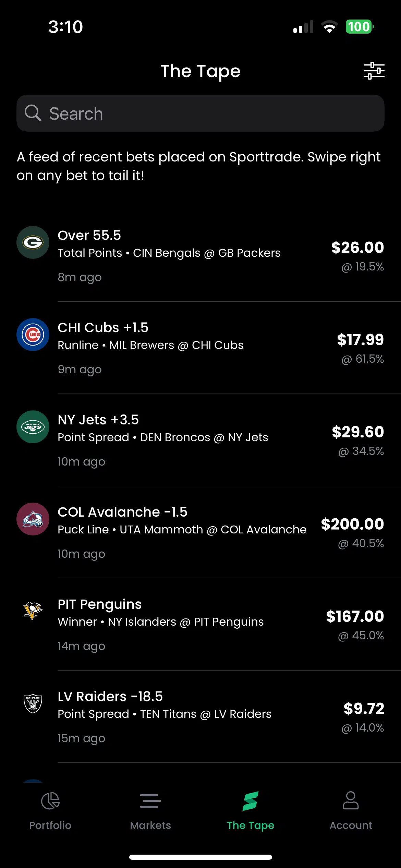Tap the Chicago Cubs logo
This screenshot has width=401, height=868.
click(x=33, y=335)
